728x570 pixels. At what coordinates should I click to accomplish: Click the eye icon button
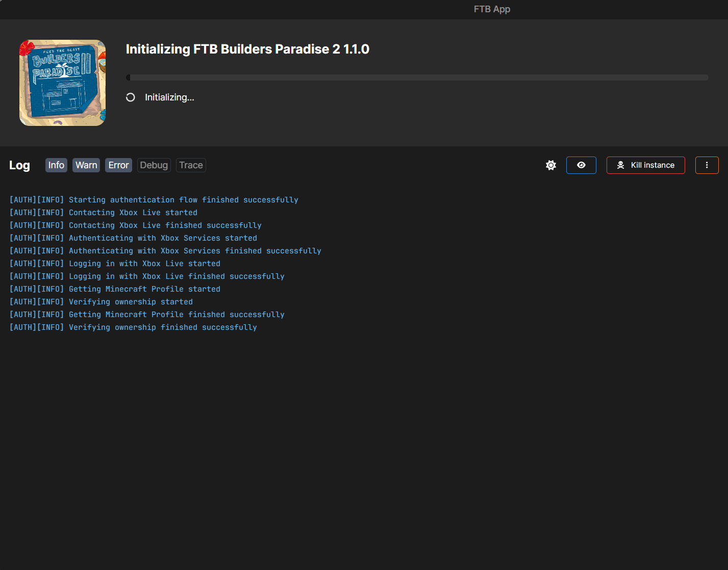[x=581, y=165]
